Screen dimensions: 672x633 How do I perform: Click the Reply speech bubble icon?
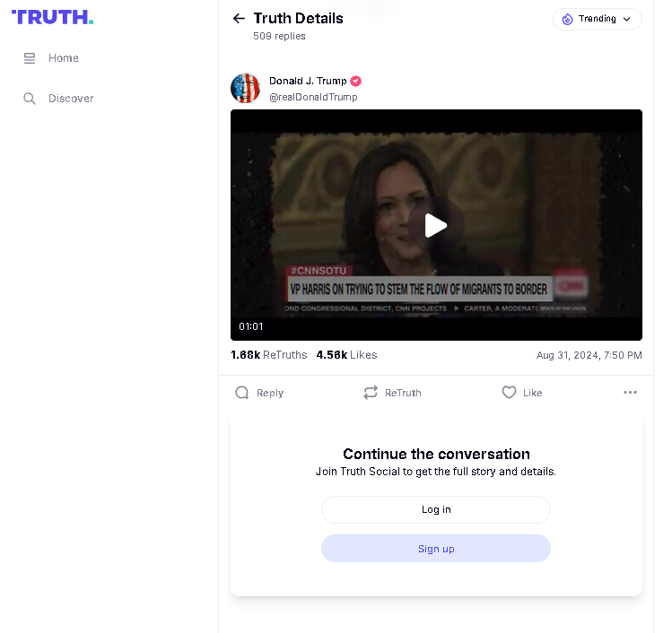241,393
